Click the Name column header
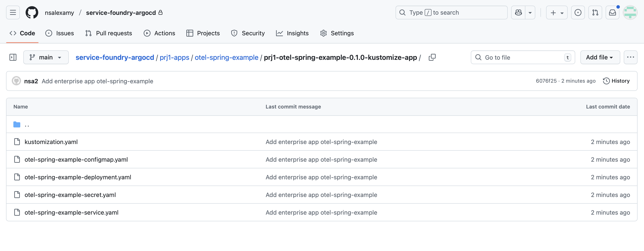Image resolution: width=644 pixels, height=251 pixels. pyautogui.click(x=20, y=107)
